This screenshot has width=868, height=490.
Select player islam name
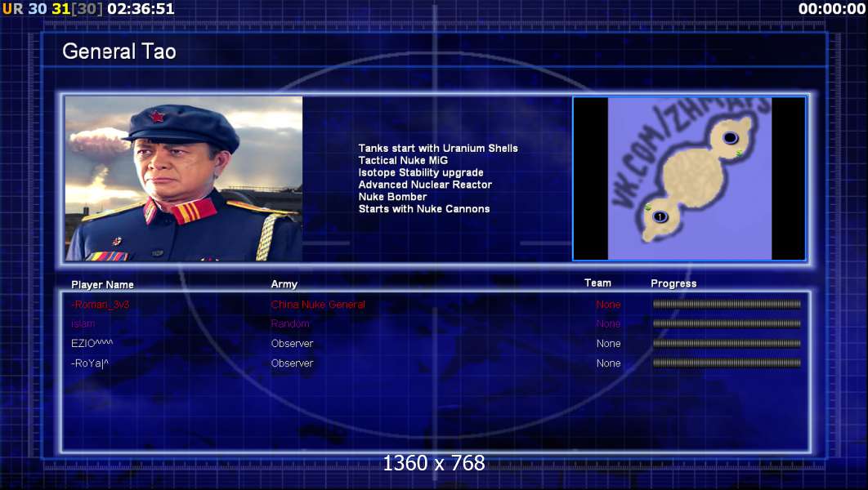pyautogui.click(x=83, y=324)
